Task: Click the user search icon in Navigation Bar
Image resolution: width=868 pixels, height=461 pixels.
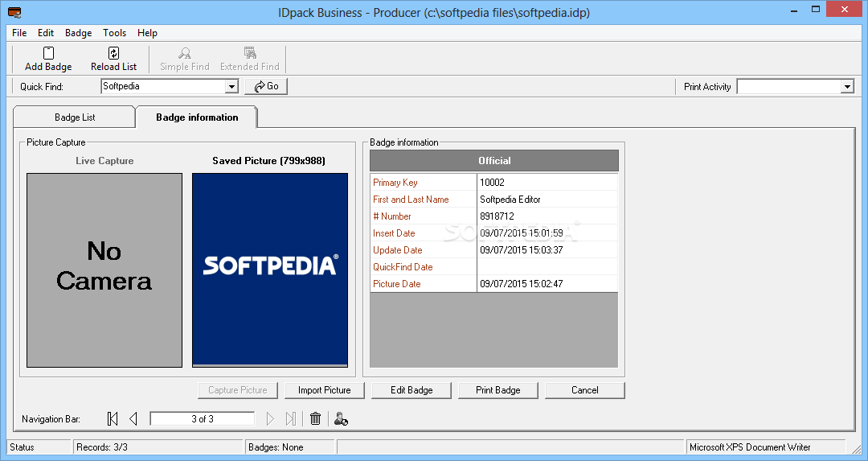Action: (x=341, y=419)
